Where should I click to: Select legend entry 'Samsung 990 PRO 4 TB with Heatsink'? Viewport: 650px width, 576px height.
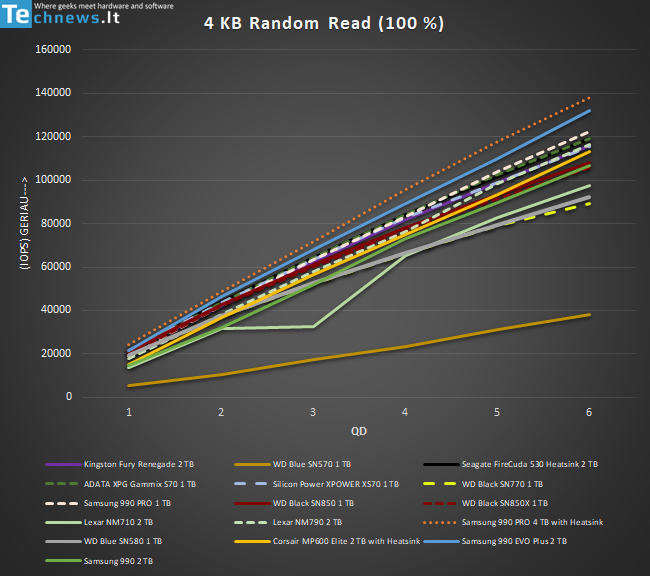[513, 522]
